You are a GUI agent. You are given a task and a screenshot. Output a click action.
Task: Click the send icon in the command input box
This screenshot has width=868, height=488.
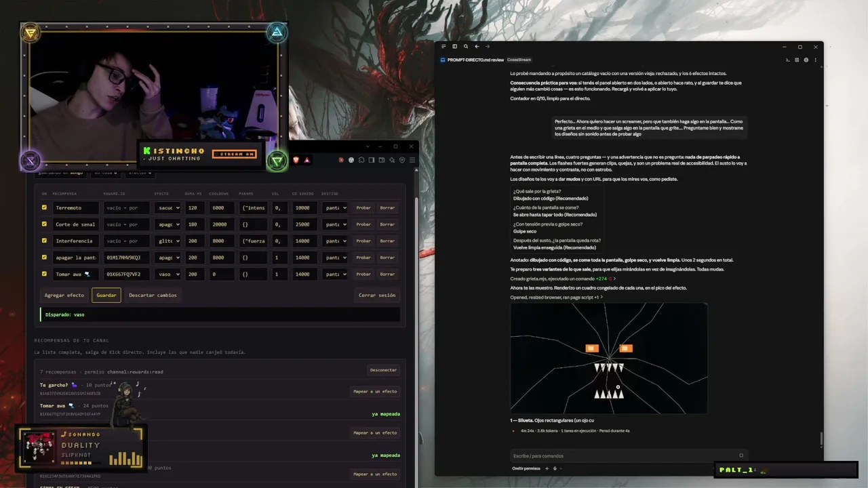click(741, 455)
